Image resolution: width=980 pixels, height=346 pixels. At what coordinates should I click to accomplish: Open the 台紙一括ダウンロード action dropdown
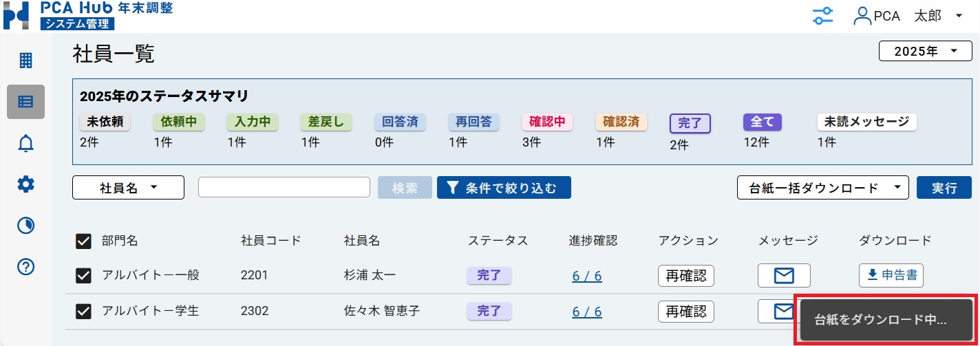(822, 188)
